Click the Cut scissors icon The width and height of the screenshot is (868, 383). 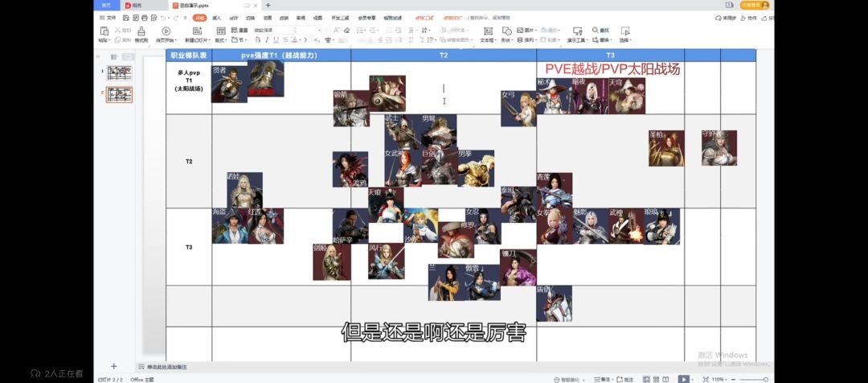[x=118, y=30]
